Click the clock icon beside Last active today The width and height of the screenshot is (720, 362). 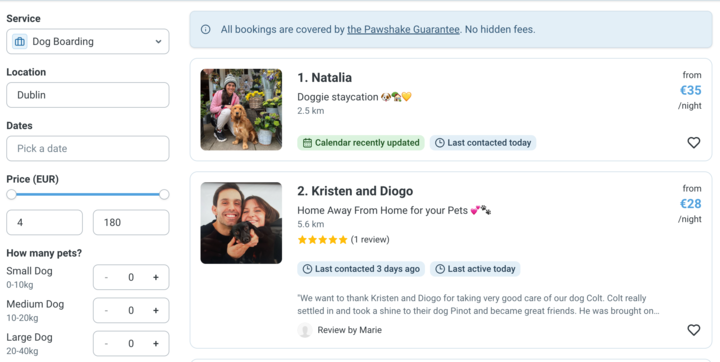pyautogui.click(x=440, y=269)
